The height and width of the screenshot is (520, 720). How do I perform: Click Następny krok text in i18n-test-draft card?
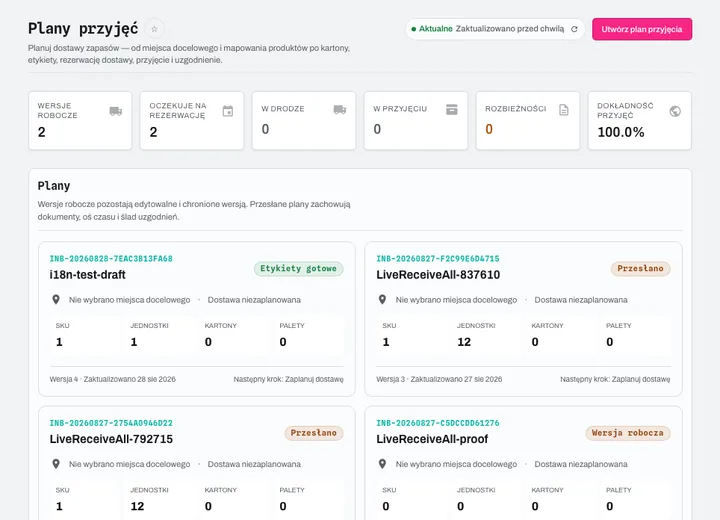[x=288, y=379]
